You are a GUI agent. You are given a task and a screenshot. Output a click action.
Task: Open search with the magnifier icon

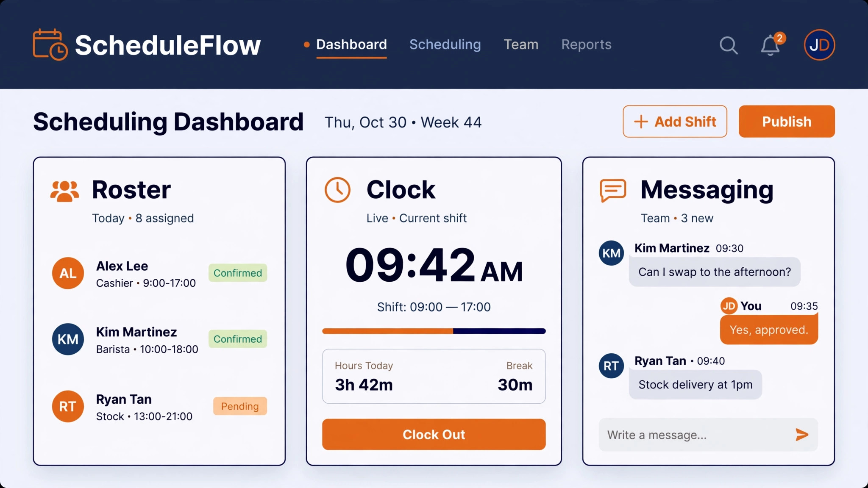click(x=729, y=45)
